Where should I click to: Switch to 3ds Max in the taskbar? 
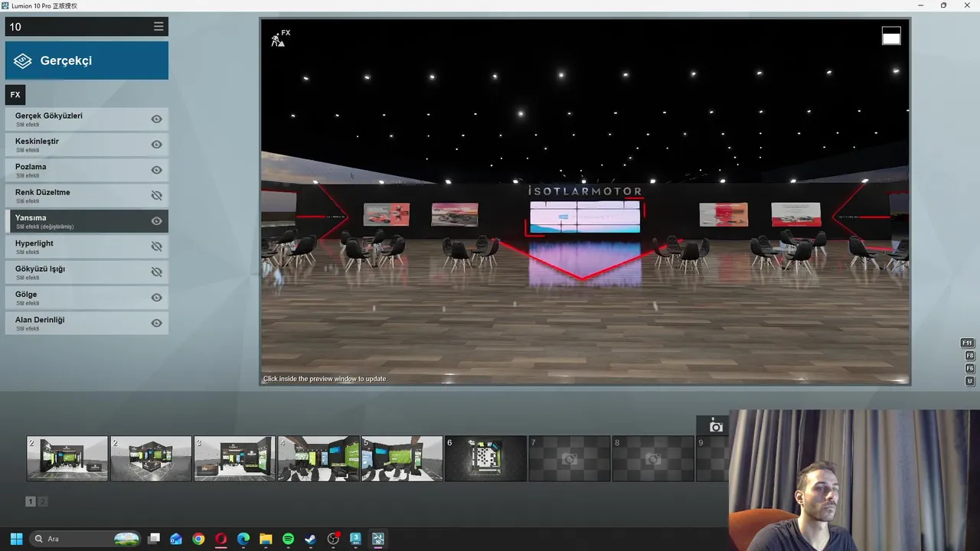[x=355, y=539]
